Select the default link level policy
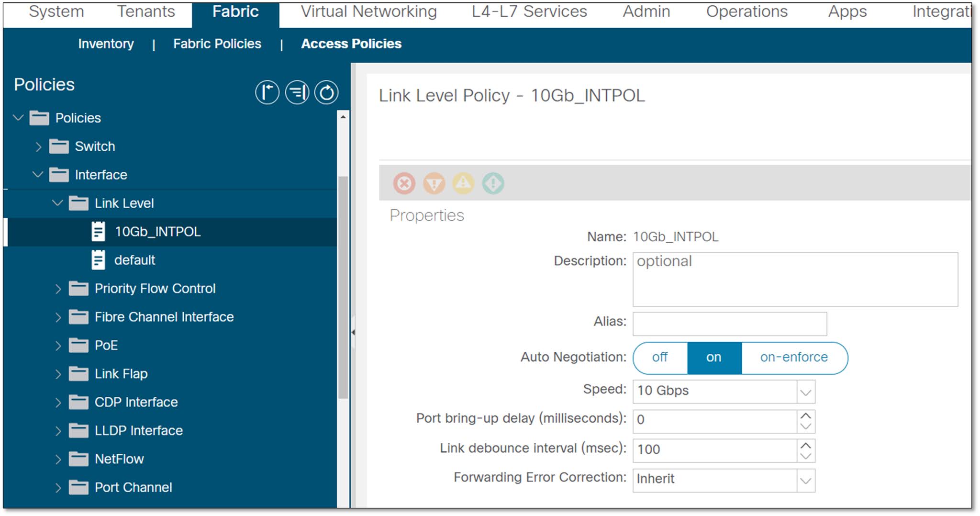This screenshot has height=516, width=980. pyautogui.click(x=134, y=260)
